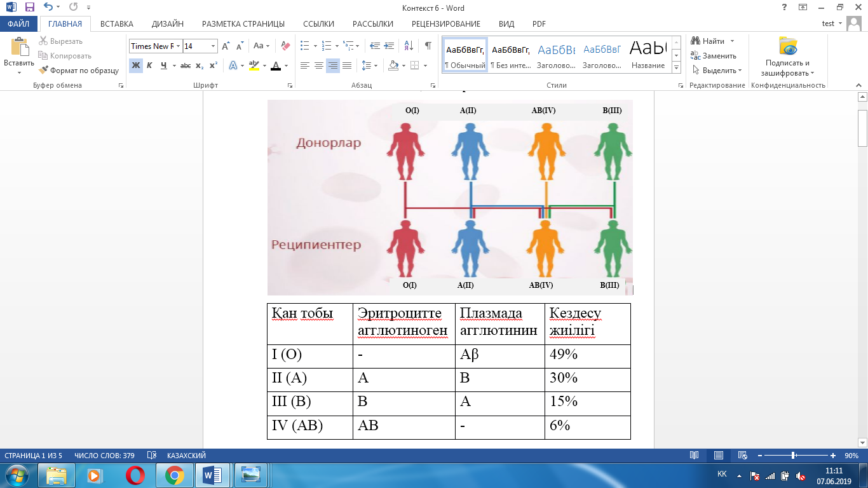The height and width of the screenshot is (488, 868).
Task: Toggle italic (К) formatting
Action: coord(149,65)
